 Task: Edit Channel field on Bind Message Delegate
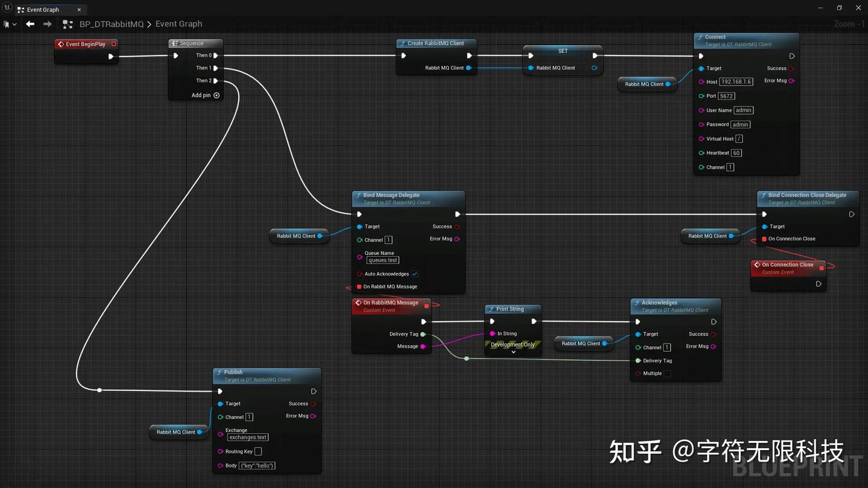(x=388, y=240)
